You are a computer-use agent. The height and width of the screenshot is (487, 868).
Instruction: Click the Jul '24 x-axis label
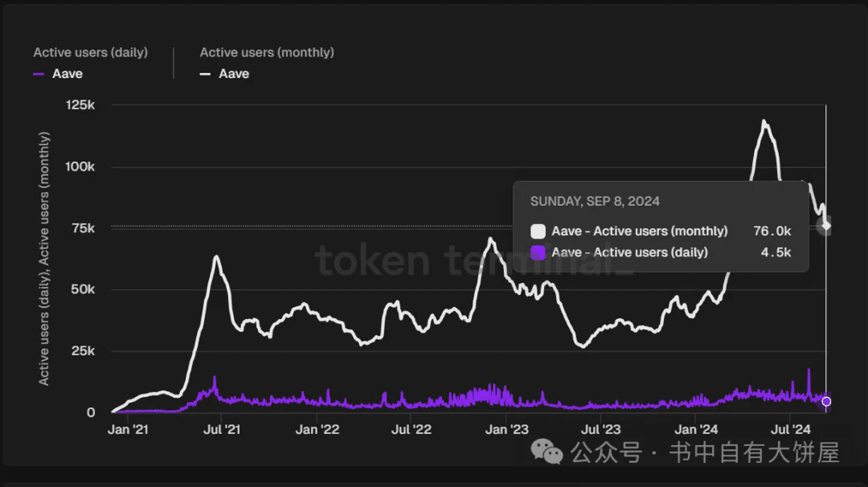click(791, 429)
